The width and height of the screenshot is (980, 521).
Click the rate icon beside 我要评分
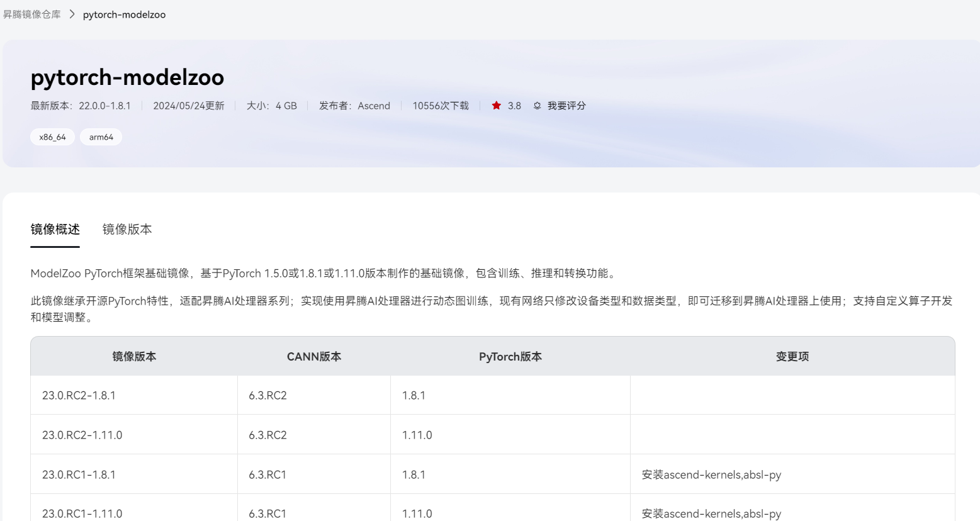[537, 106]
